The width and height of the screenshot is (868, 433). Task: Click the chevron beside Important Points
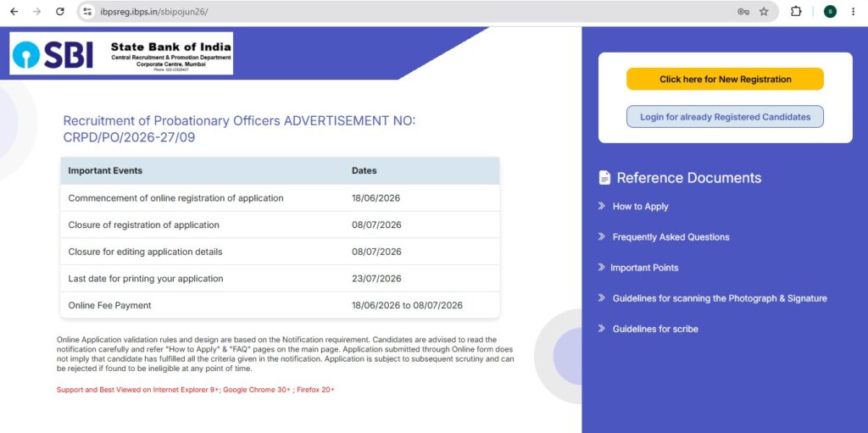coord(601,268)
